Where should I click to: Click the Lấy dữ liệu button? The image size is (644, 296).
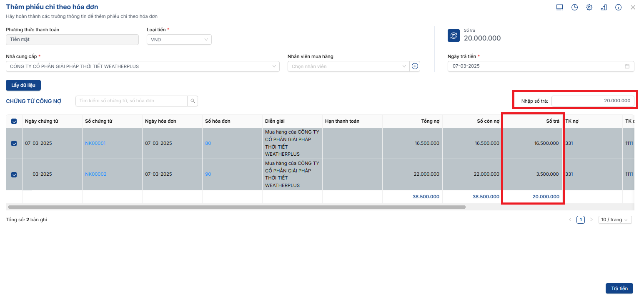click(x=23, y=85)
